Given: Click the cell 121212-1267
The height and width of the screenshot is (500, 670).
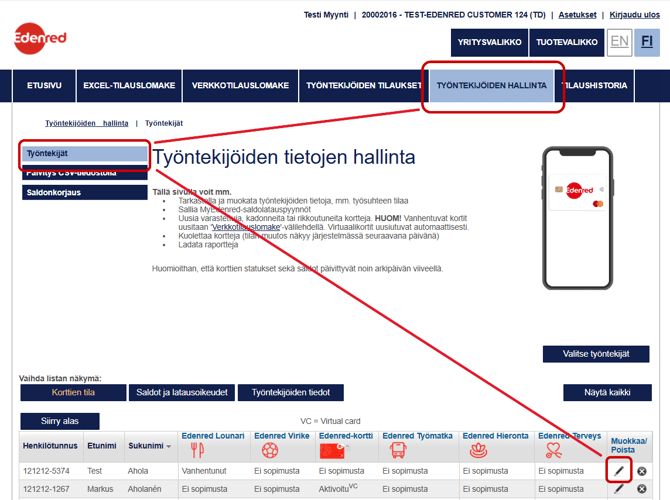Looking at the screenshot, I should click(x=46, y=489).
